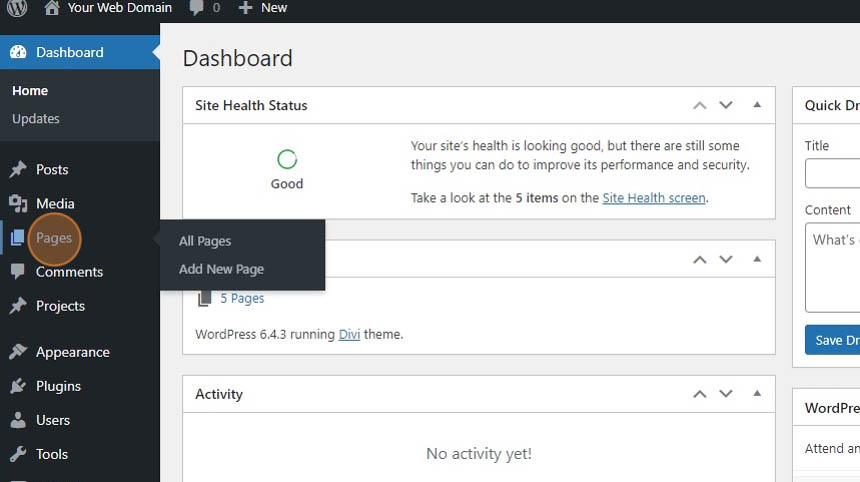Click the plus icon next to New
The width and height of the screenshot is (860, 482).
click(246, 8)
